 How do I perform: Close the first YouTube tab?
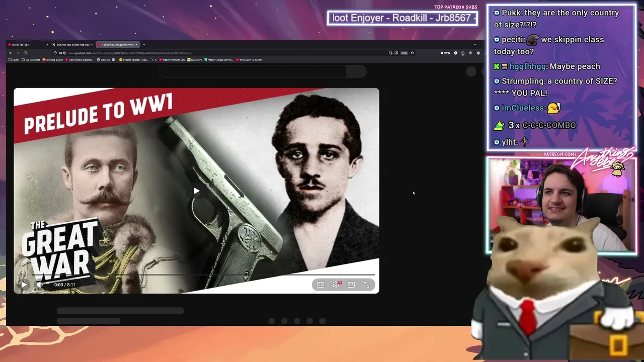47,45
